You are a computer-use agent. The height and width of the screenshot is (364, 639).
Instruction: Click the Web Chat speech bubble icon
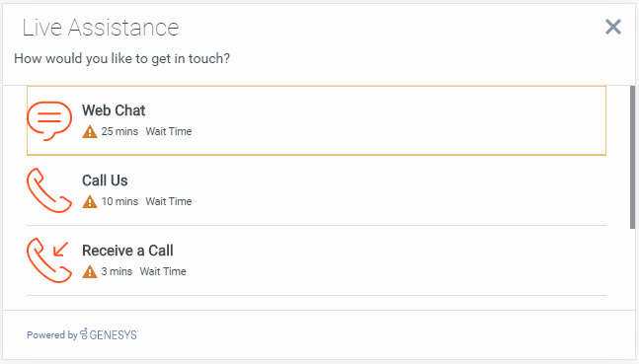pyautogui.click(x=49, y=121)
